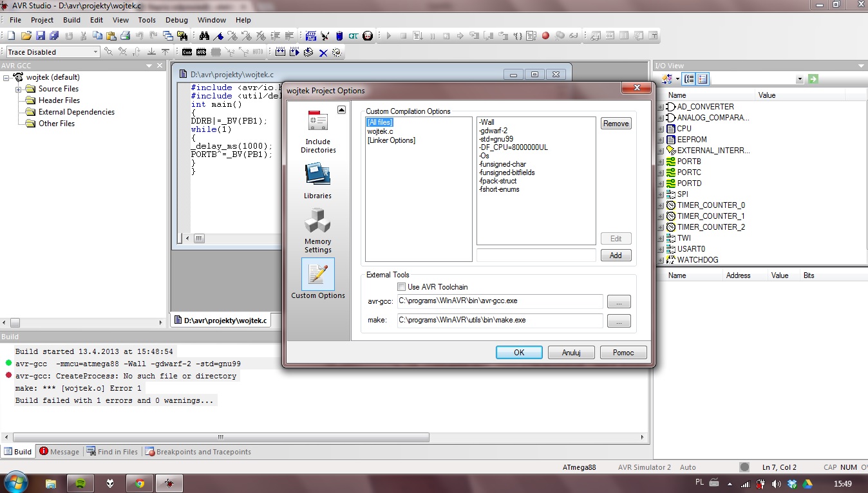This screenshot has height=493, width=868.
Task: Browse for the avr-gcc executable path
Action: pyautogui.click(x=619, y=302)
